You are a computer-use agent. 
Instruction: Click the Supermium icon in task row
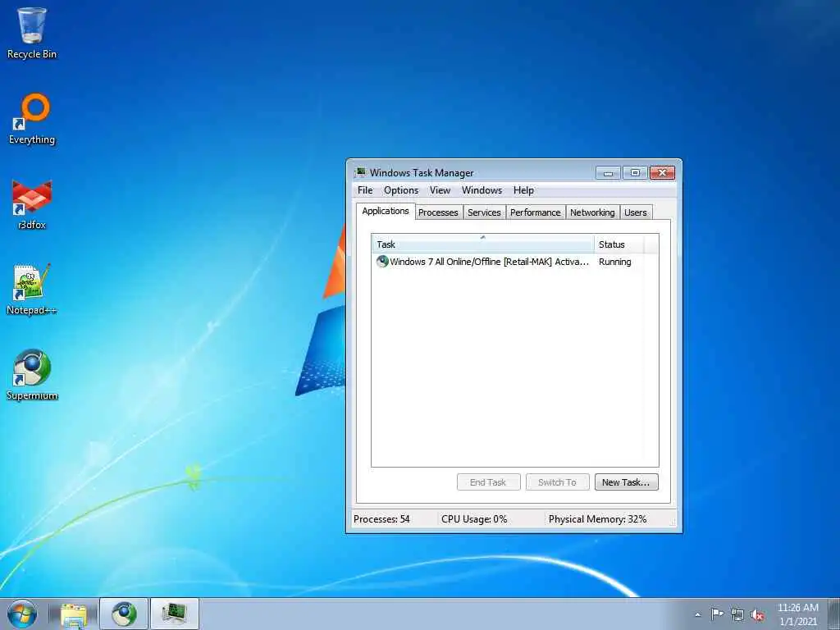pyautogui.click(x=382, y=262)
